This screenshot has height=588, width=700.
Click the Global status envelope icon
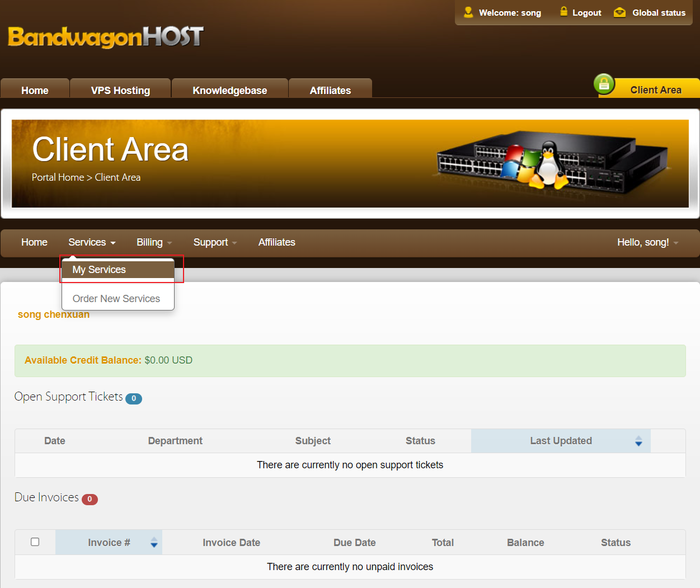click(x=619, y=12)
